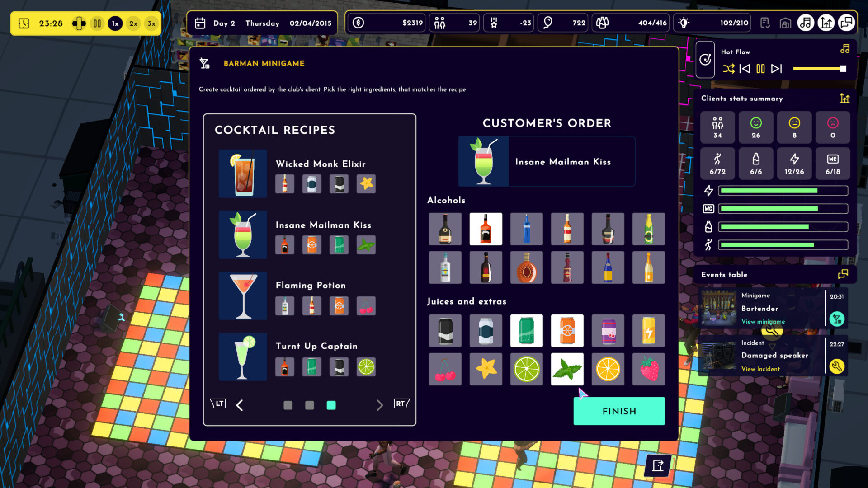Select the round cognac bottle
This screenshot has width=868, height=488.
click(526, 267)
